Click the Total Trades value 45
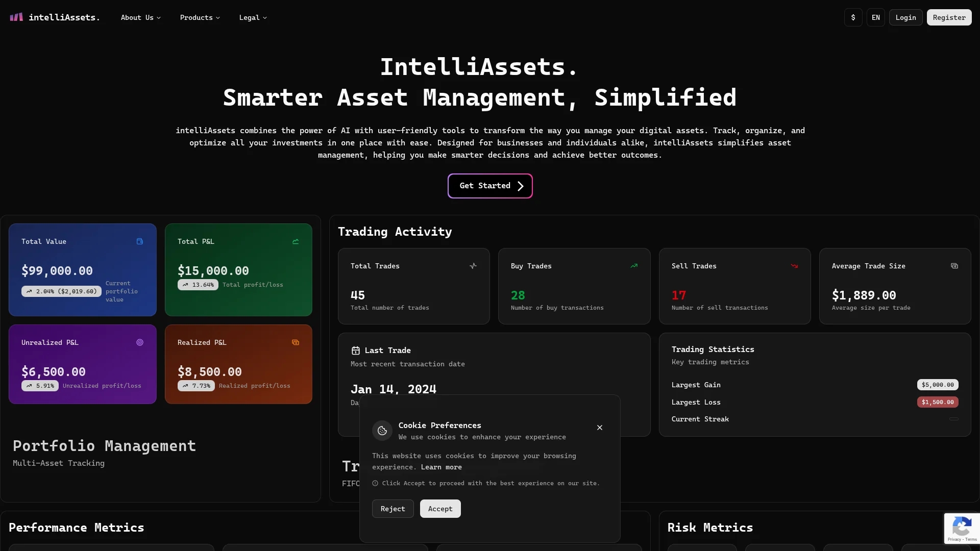980x551 pixels. click(x=358, y=295)
